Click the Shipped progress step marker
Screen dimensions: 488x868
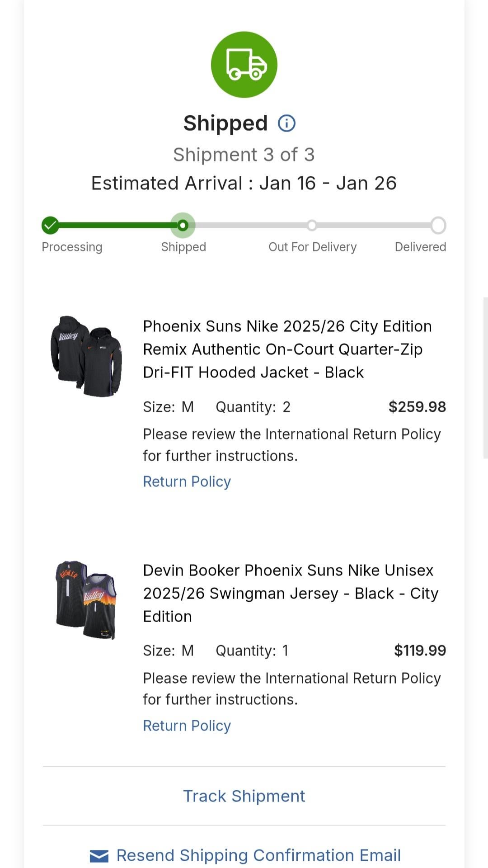(x=183, y=225)
